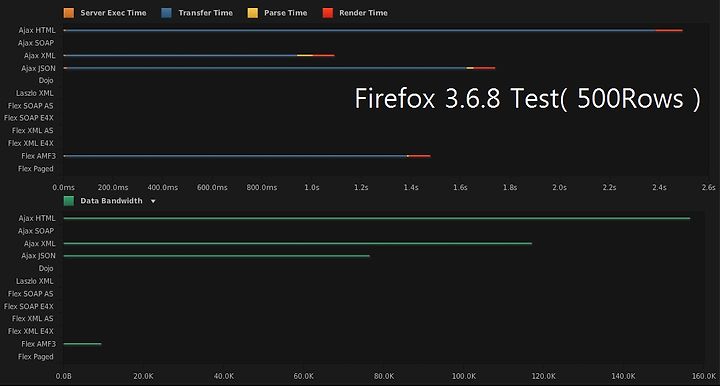720x386 pixels.
Task: Click Flex XML E4X row in bandwidth chart
Action: [x=31, y=331]
